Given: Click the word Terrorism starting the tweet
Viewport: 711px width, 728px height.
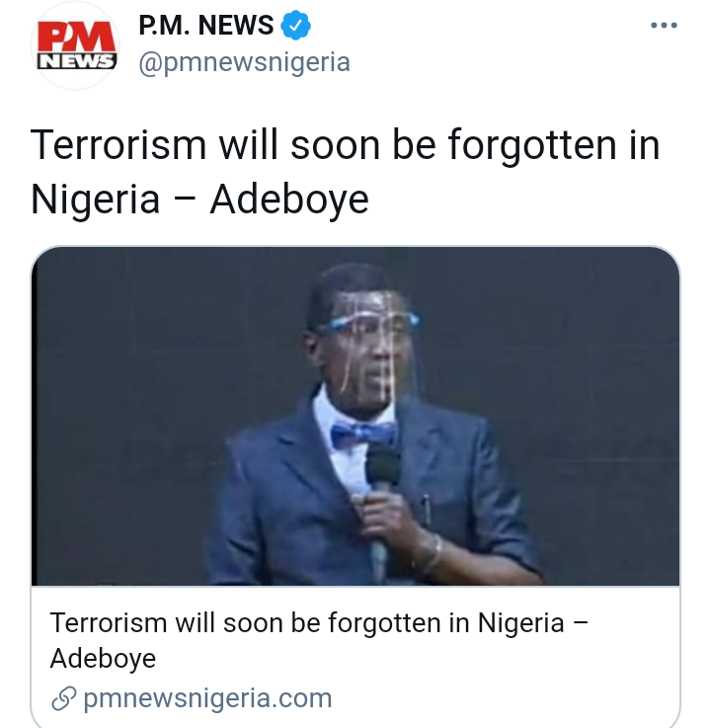Looking at the screenshot, I should click(x=118, y=145).
